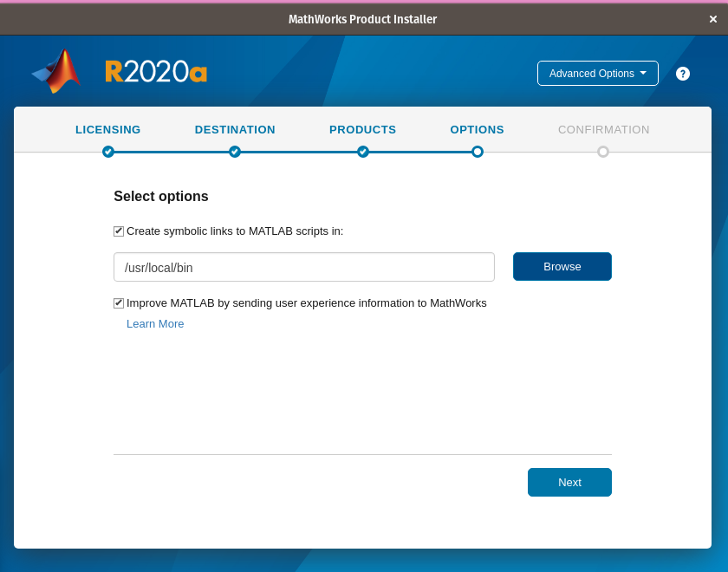728x572 pixels.
Task: Click the Confirmation step gray circle
Action: click(x=603, y=152)
